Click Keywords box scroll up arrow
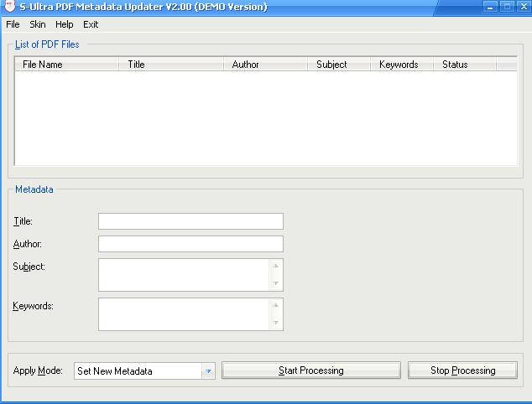Screen dimensions: 532x404 point(276,305)
